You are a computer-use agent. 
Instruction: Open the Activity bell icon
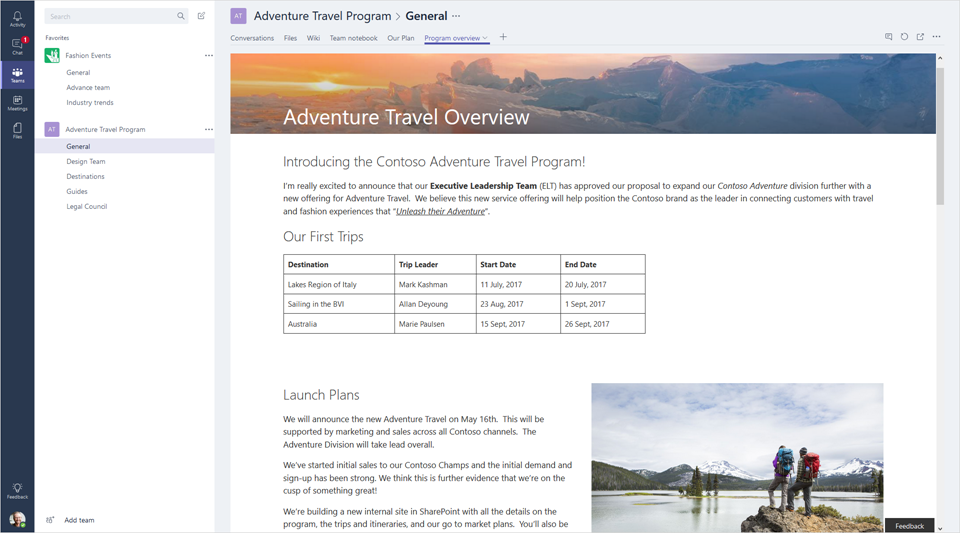[17, 18]
